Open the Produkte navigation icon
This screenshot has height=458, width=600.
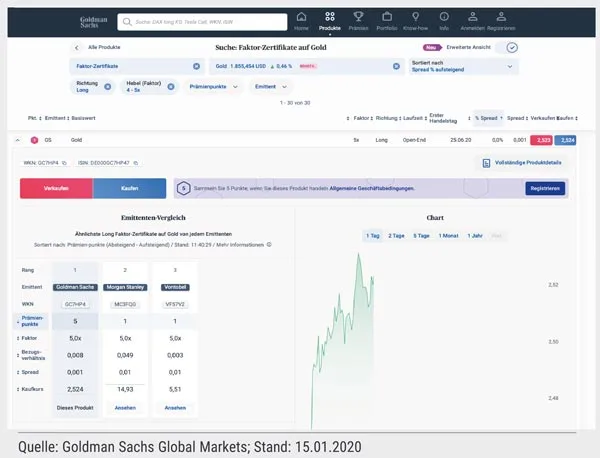[x=329, y=17]
